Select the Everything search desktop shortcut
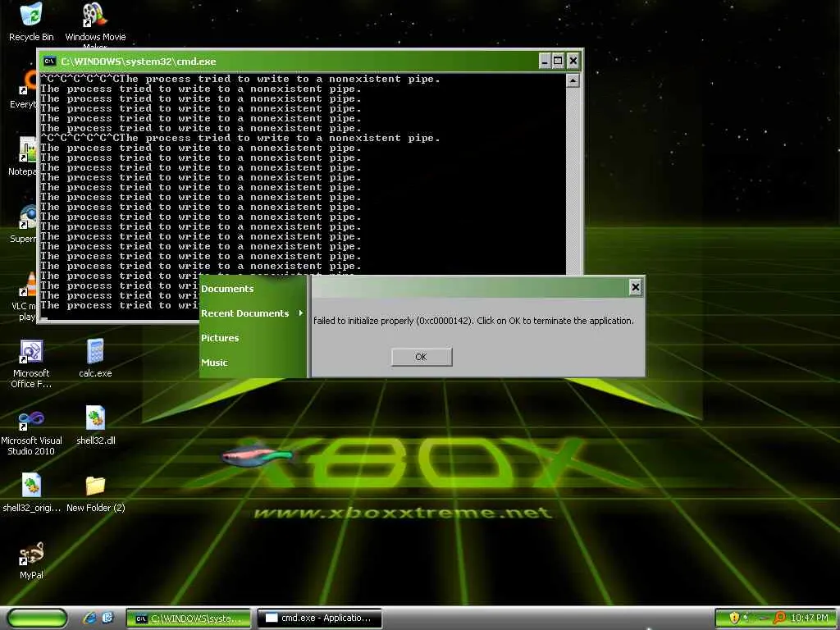The width and height of the screenshot is (840, 630). point(25,89)
